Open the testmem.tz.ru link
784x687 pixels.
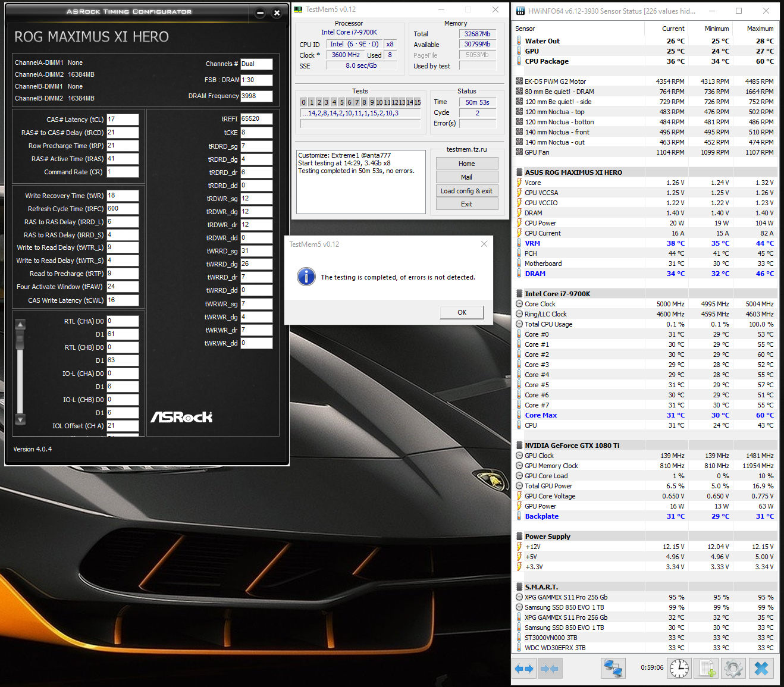coord(467,149)
